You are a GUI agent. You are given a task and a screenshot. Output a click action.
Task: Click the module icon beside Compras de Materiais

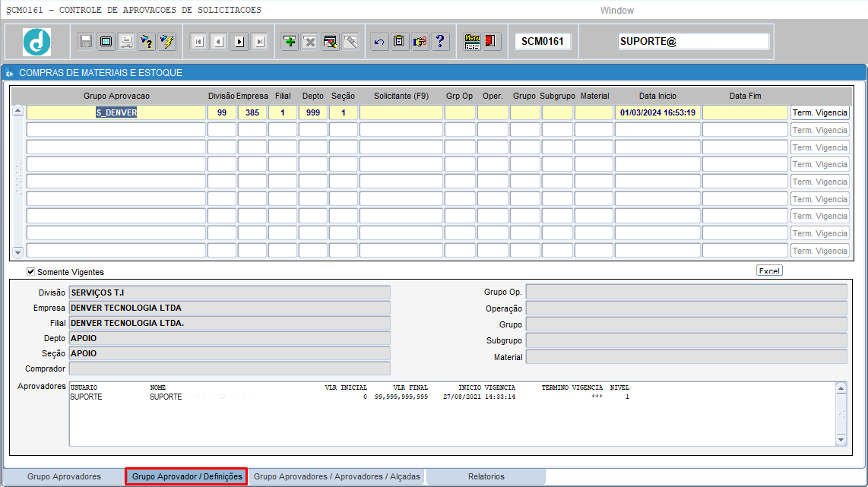click(x=9, y=73)
